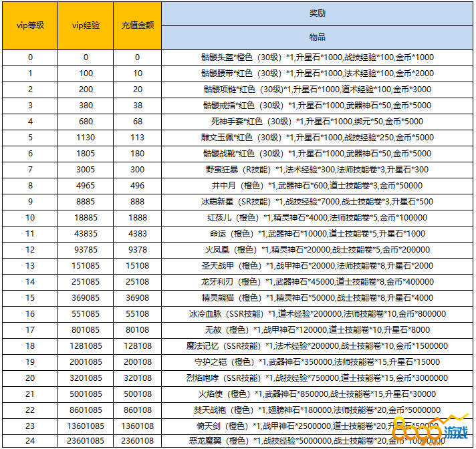The image size is (476, 449).
Task: Select the vip等级 24 cell
Action: coord(30,441)
